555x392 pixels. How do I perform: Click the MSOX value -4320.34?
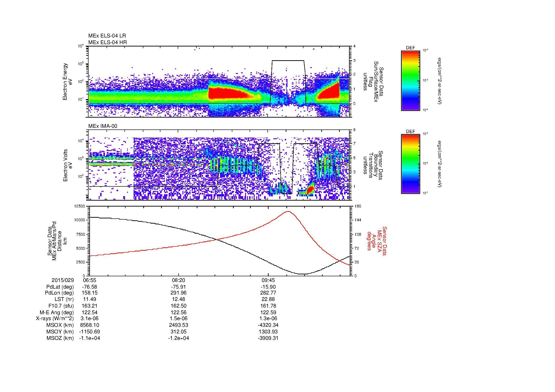click(268, 325)
